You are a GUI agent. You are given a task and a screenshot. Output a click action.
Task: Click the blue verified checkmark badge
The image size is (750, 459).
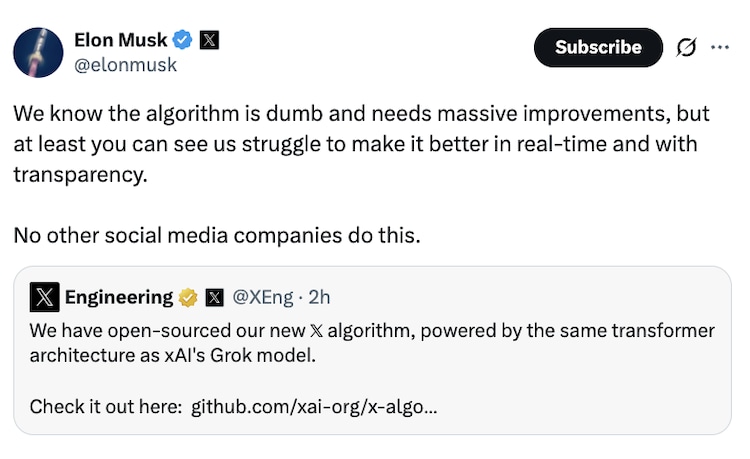(183, 40)
